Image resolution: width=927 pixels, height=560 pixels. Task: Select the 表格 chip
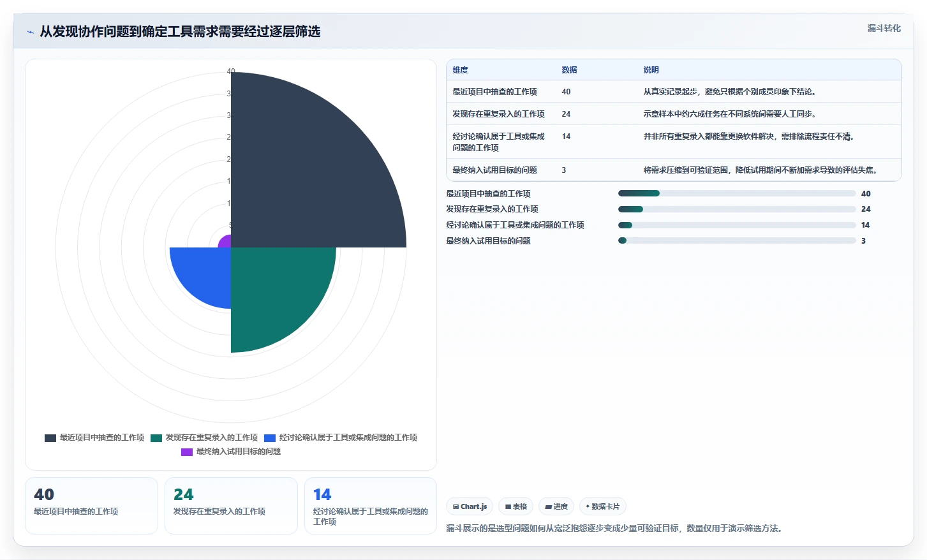click(516, 506)
